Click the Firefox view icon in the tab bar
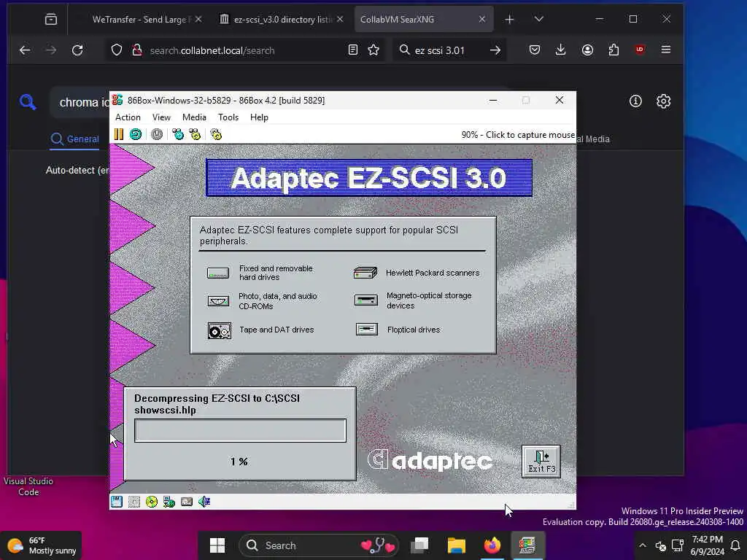The height and width of the screenshot is (560, 747). point(51,20)
